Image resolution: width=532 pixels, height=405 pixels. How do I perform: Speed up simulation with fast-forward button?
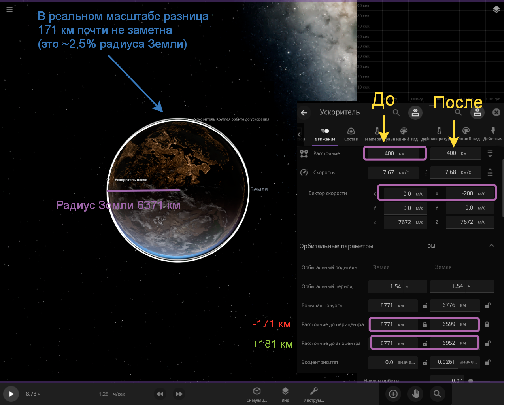[179, 394]
